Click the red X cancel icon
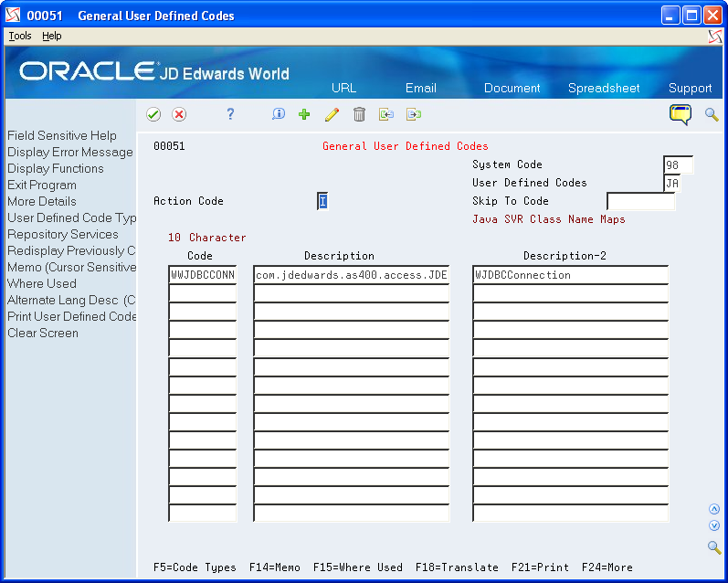Viewport: 728px width, 583px height. (x=179, y=114)
